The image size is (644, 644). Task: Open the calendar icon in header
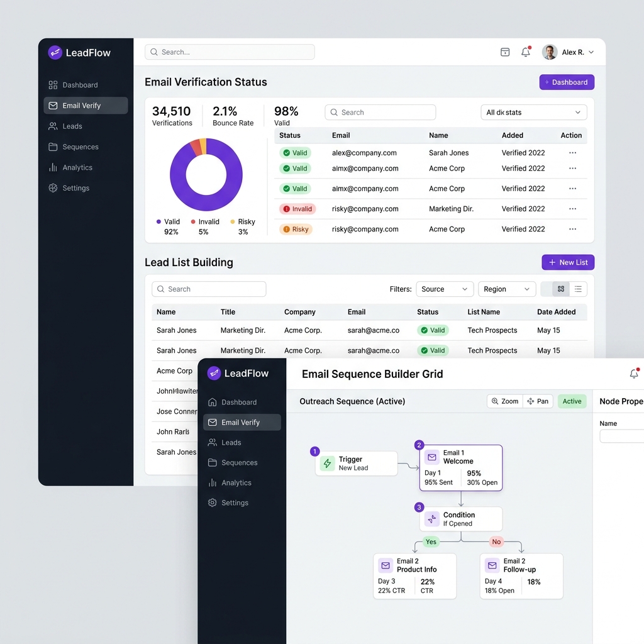click(505, 52)
